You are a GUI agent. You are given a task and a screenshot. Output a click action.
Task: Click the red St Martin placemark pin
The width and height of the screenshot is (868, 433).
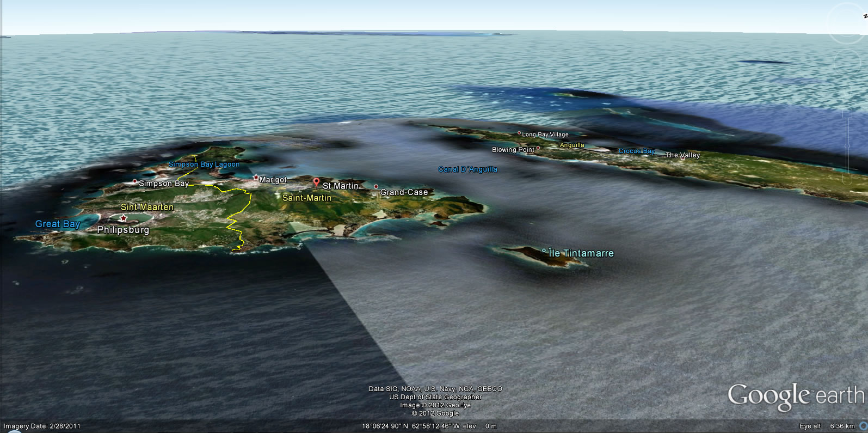click(x=316, y=182)
